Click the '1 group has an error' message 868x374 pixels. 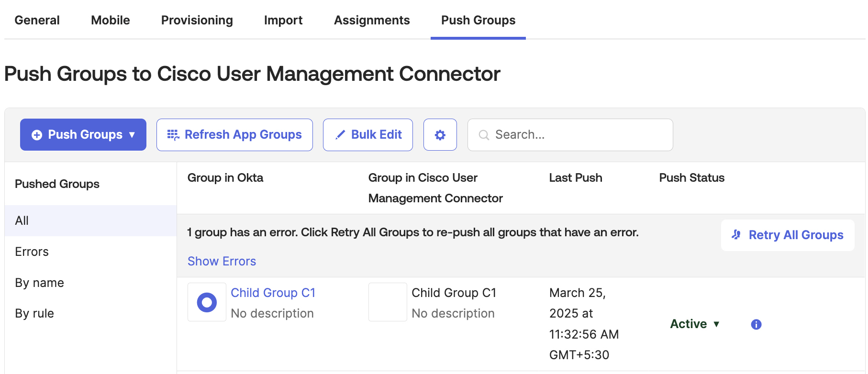click(413, 232)
